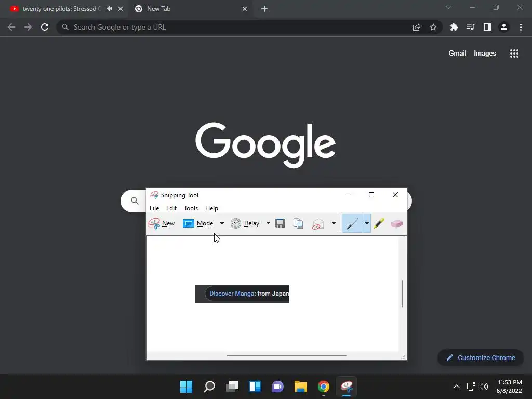The width and height of the screenshot is (532, 399).
Task: Send the snip by email envelope icon
Action: click(318, 223)
